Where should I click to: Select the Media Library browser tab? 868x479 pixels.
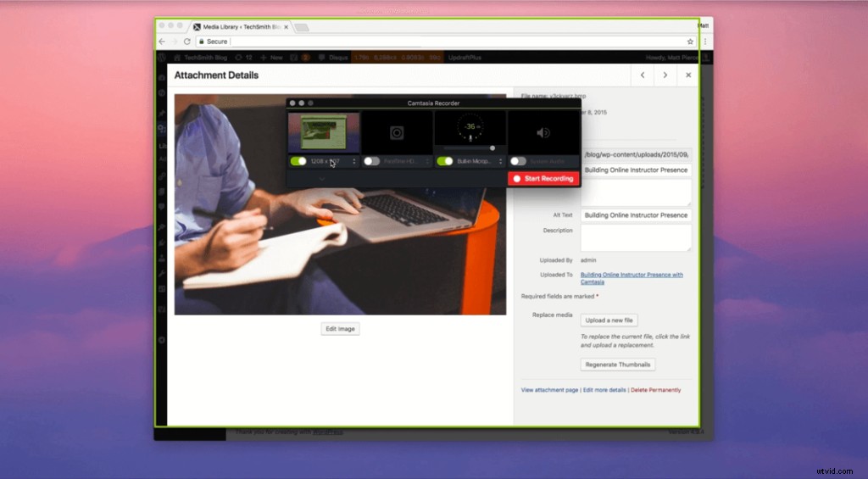click(x=237, y=27)
